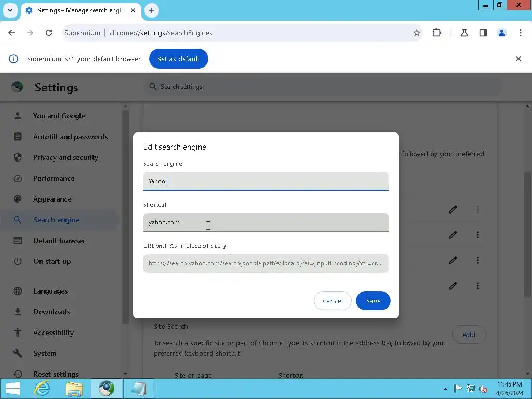Click the main page scrollbar up arrow
532x399 pixels.
click(x=528, y=106)
